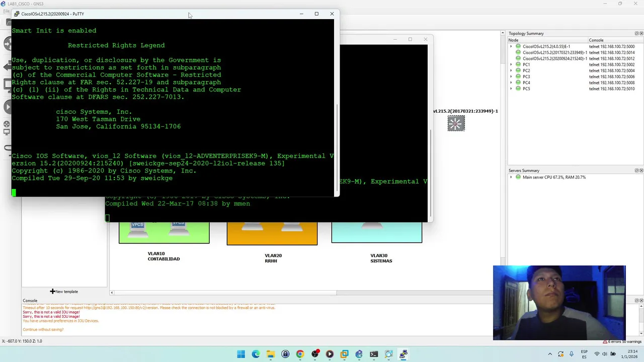
Task: Open Microsoft Edge from taskbar
Action: 256,354
